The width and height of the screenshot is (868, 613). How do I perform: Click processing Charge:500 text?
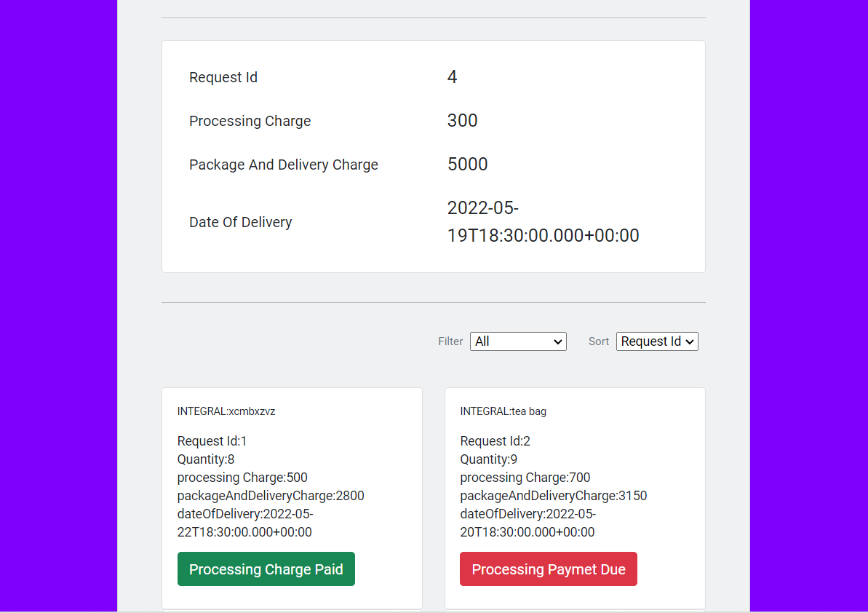click(242, 478)
